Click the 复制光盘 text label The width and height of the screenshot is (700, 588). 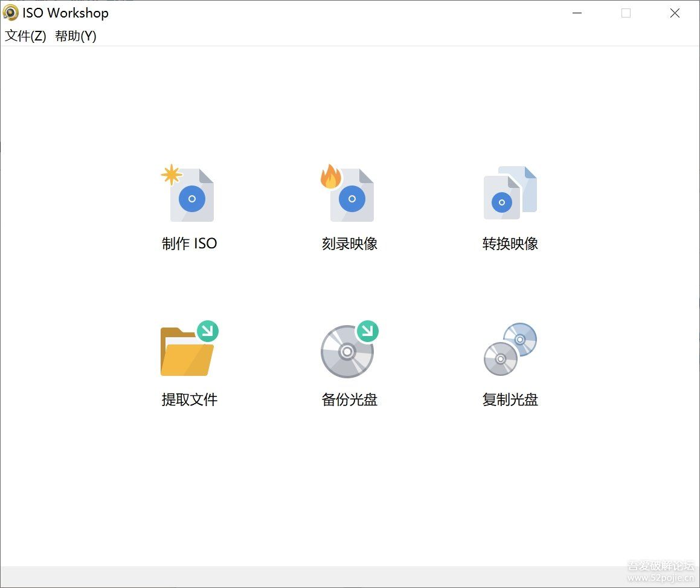click(509, 399)
